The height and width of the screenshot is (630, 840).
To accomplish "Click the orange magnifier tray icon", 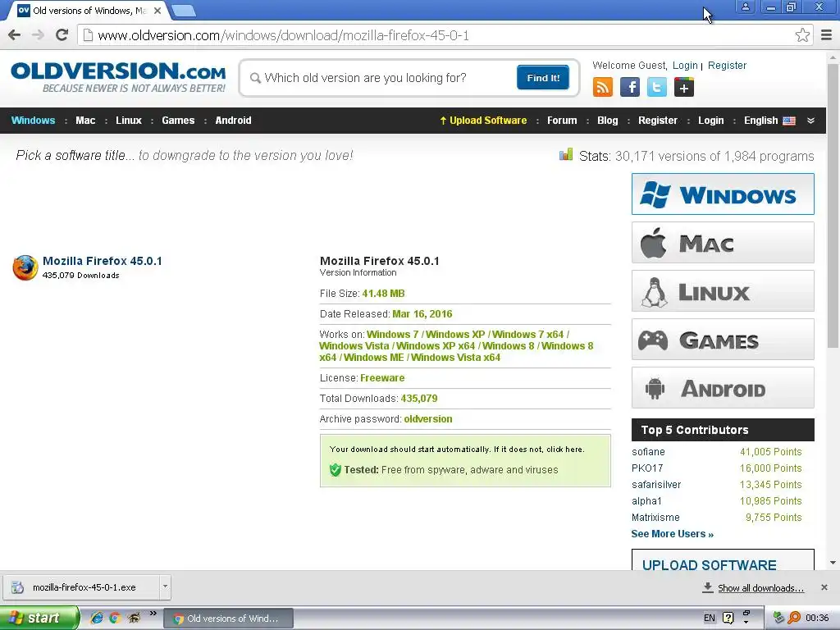I will (x=794, y=618).
